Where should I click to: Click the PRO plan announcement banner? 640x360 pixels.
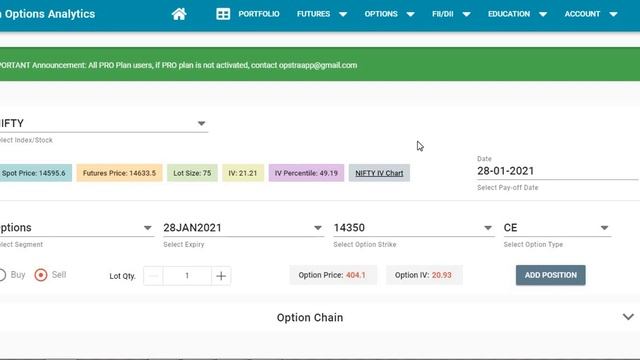[320, 64]
